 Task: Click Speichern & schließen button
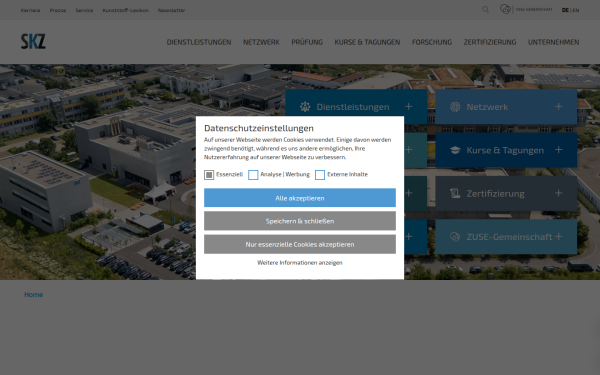click(300, 221)
